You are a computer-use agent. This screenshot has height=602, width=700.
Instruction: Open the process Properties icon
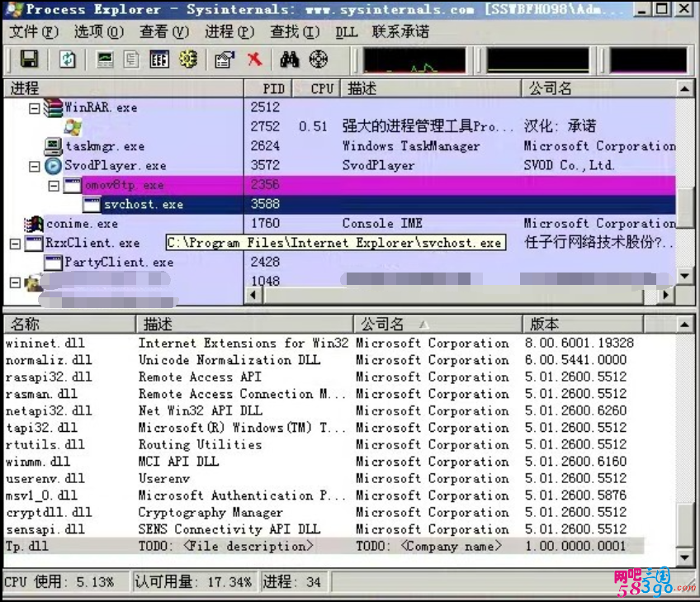click(x=225, y=59)
